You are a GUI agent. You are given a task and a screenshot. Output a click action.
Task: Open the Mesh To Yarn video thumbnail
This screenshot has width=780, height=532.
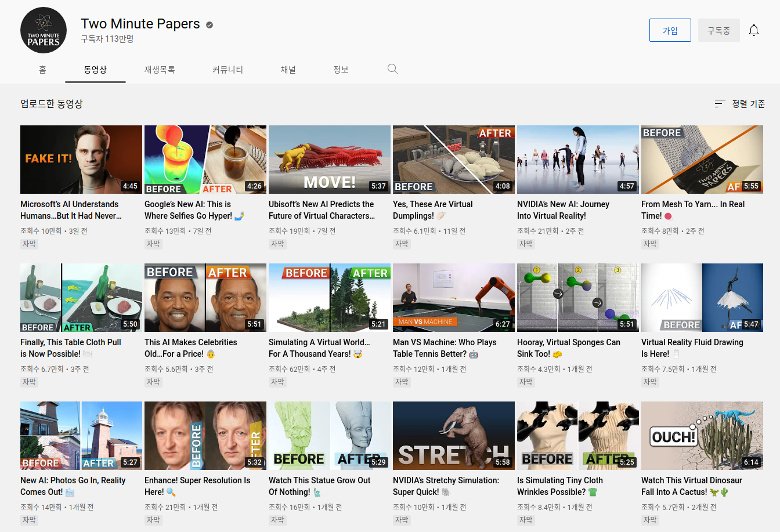coord(702,160)
